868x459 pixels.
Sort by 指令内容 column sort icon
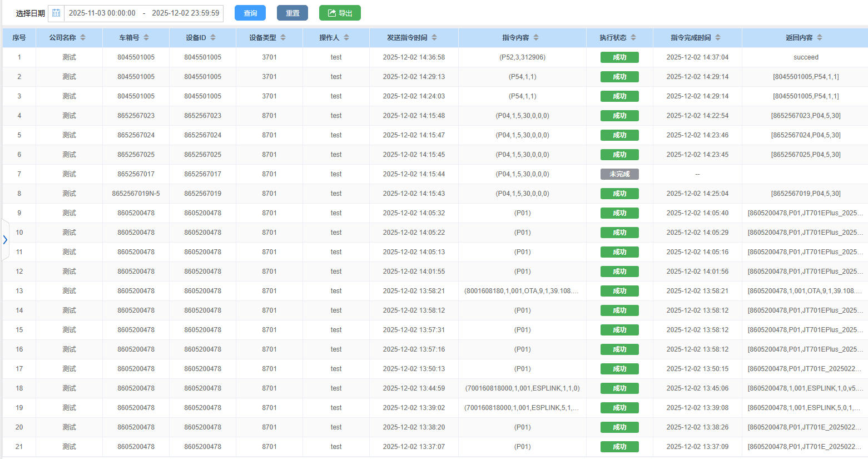pos(536,38)
